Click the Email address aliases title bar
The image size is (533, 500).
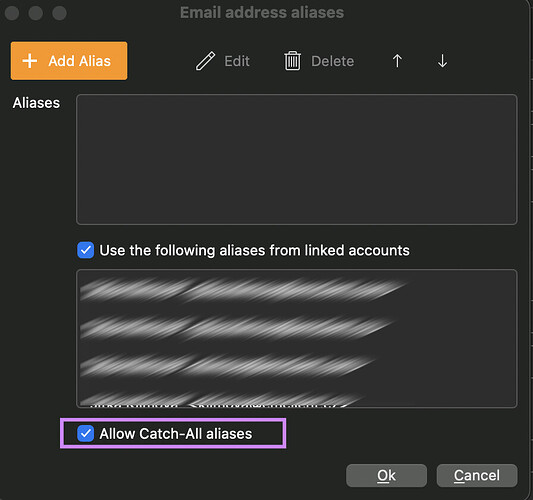[262, 13]
